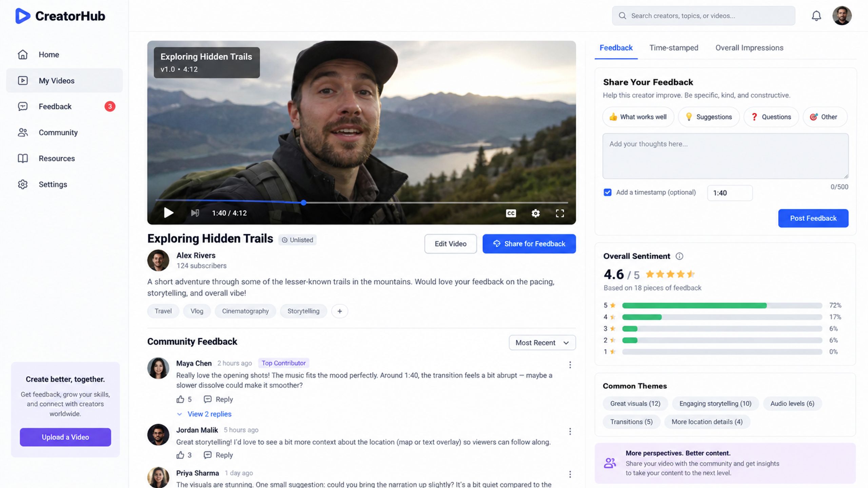Open Community in the sidebar

click(x=64, y=133)
